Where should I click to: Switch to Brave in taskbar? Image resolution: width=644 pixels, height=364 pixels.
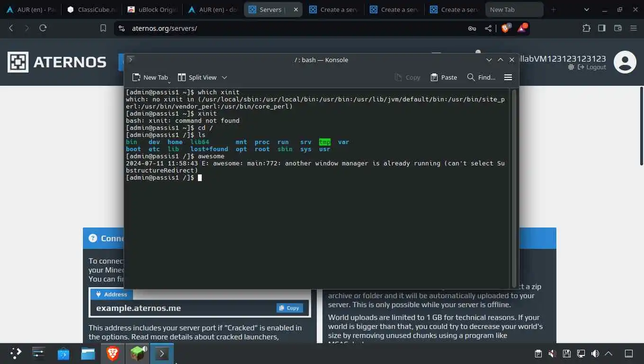[x=113, y=353]
